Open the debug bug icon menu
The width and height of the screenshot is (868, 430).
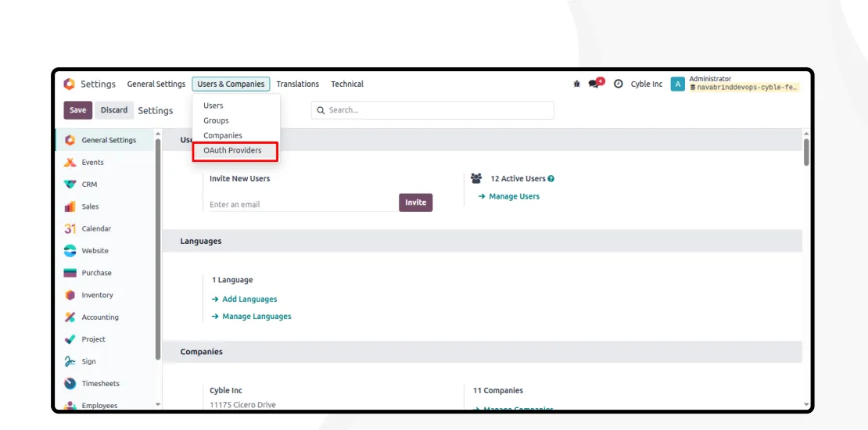[577, 84]
